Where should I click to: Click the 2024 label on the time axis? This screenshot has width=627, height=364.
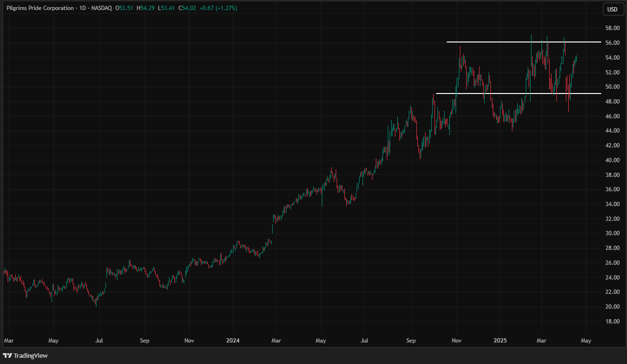tap(233, 341)
